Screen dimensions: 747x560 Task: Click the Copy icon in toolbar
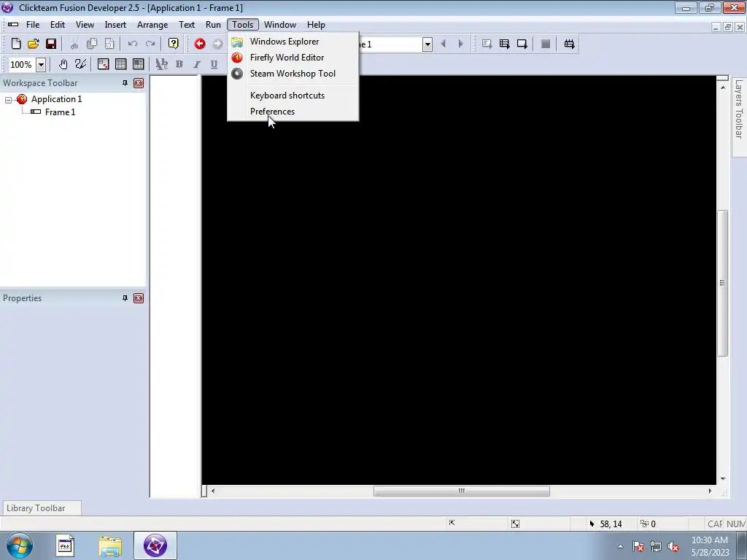91,44
